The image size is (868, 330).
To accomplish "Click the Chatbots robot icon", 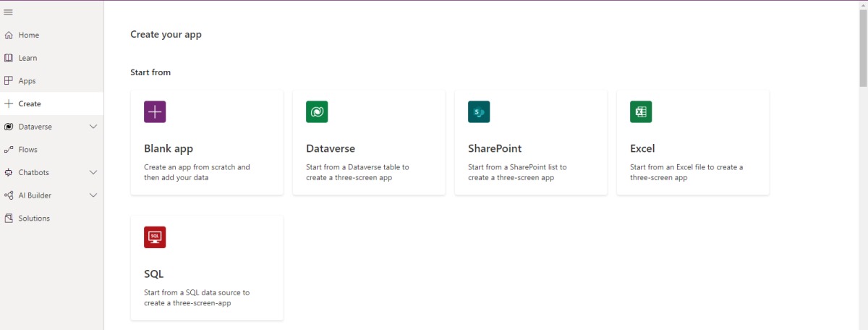I will pos(9,172).
